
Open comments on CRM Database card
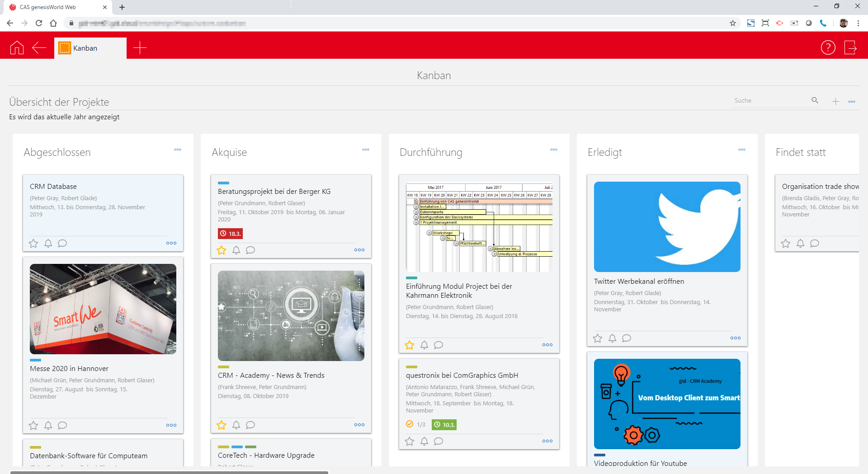click(x=62, y=244)
